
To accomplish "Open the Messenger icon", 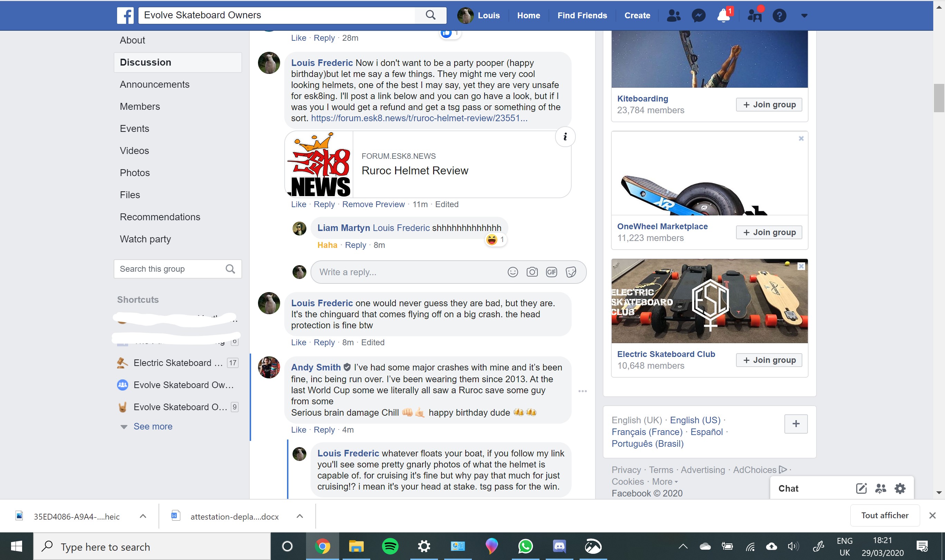I will 698,16.
